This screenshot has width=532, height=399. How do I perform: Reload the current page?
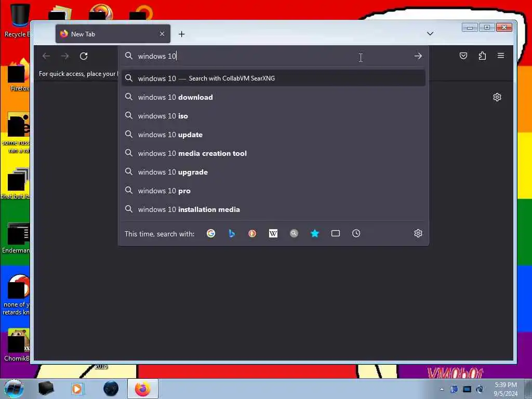coord(84,56)
